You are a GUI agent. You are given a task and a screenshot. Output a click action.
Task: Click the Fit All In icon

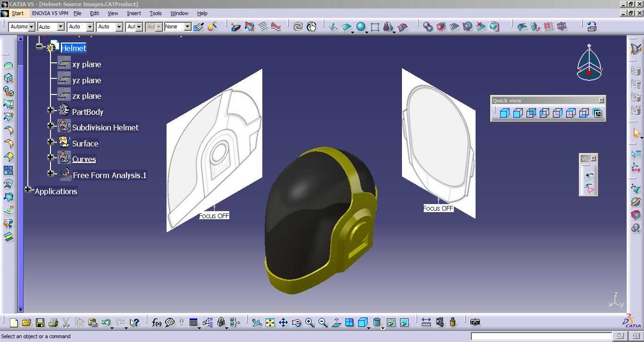(x=270, y=323)
